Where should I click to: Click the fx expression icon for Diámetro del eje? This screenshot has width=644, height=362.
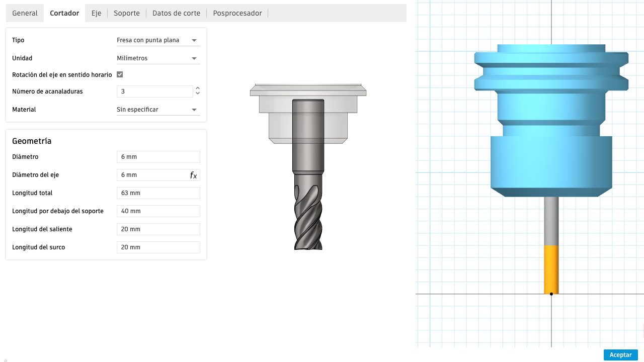point(193,175)
